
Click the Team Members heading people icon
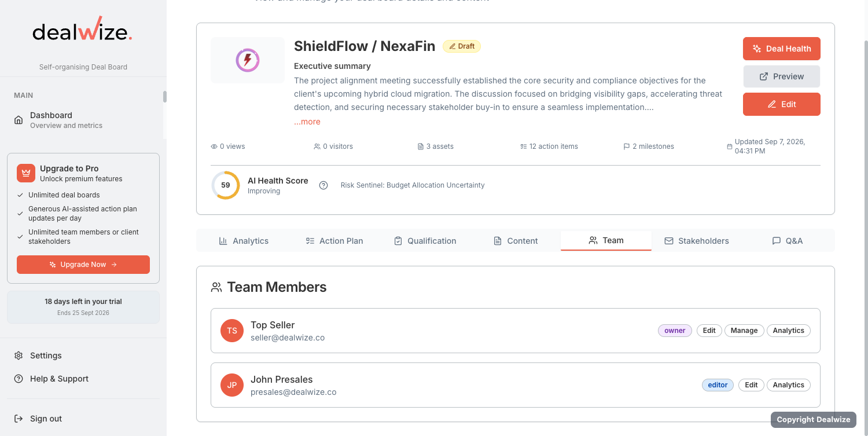(x=216, y=287)
